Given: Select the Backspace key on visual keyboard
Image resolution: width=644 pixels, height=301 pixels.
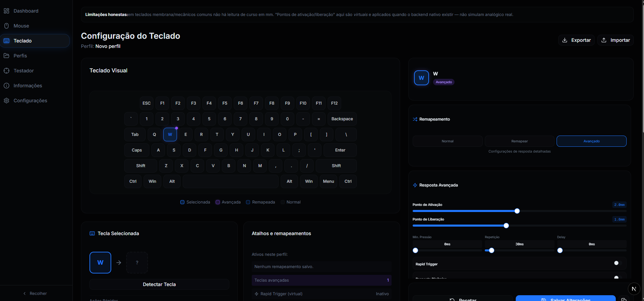Looking at the screenshot, I should coord(342,119).
